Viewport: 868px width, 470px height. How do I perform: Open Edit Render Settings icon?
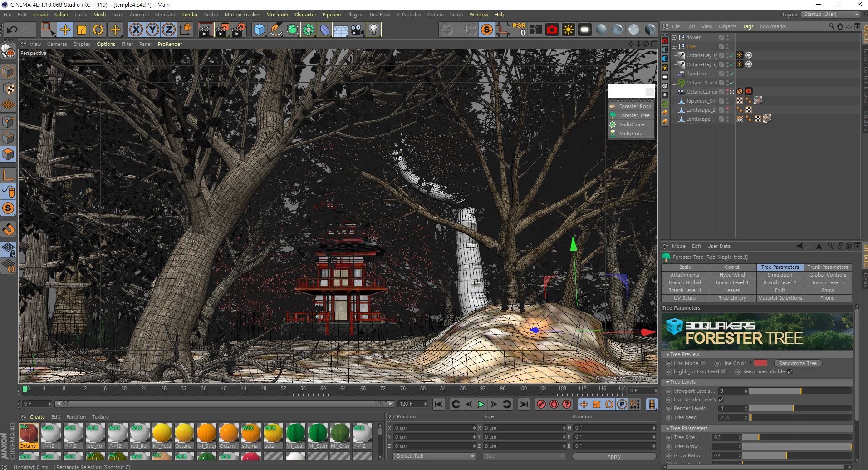tap(238, 30)
